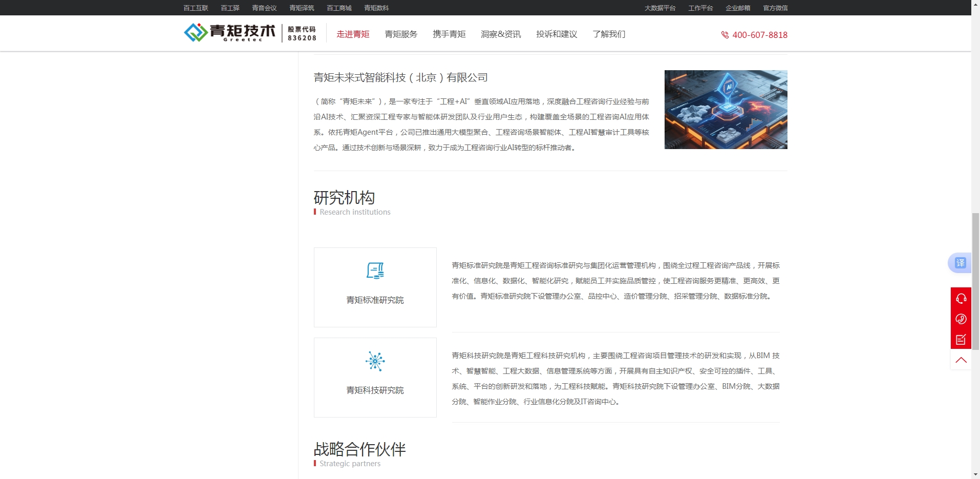Image resolution: width=980 pixels, height=479 pixels.
Task: Click the AI chip illustration image
Action: click(726, 110)
